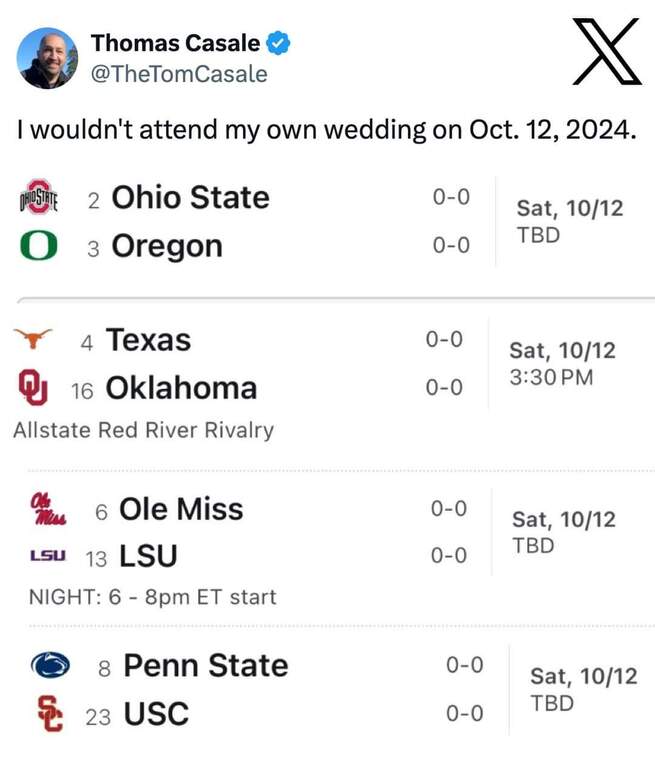Click the Oklahoma Sooners OU logo
Screen dimensions: 655x763
point(33,387)
